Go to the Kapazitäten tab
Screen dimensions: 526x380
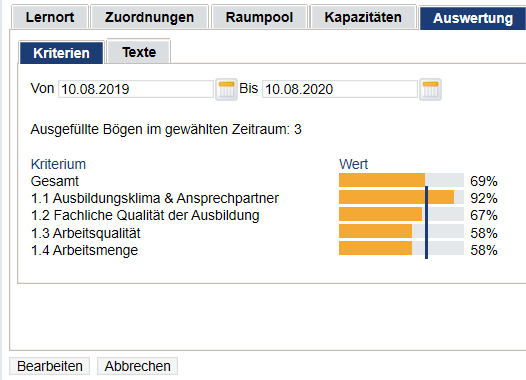click(x=363, y=17)
